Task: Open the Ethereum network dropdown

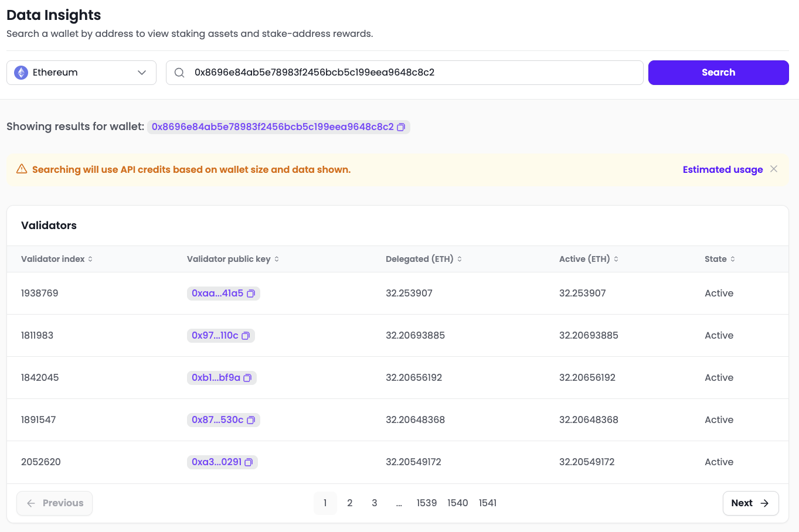Action: (81, 73)
